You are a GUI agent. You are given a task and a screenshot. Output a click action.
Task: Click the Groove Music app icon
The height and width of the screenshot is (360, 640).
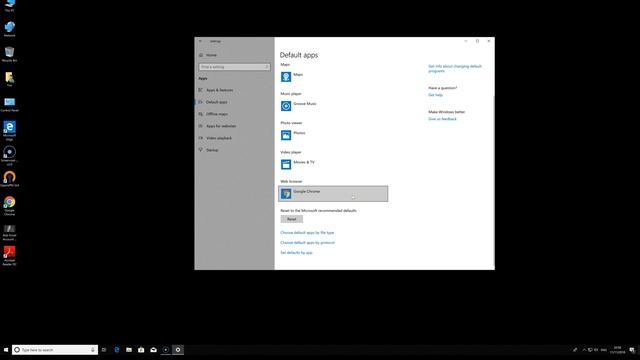click(x=286, y=106)
